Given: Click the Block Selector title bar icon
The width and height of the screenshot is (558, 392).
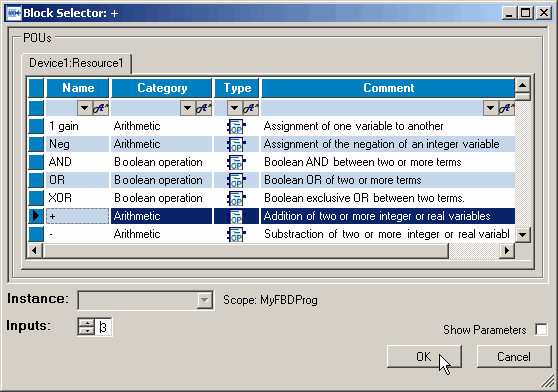Looking at the screenshot, I should point(14,13).
